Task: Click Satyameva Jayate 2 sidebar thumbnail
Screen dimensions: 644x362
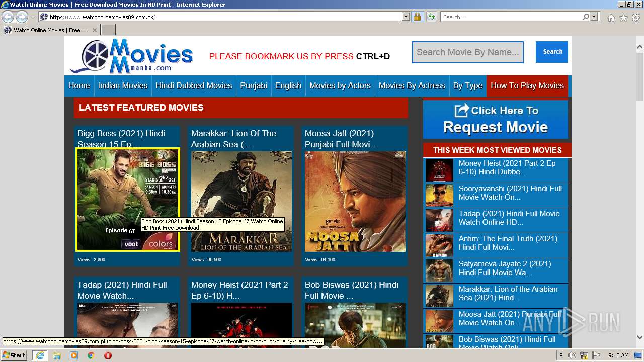Action: pos(439,270)
